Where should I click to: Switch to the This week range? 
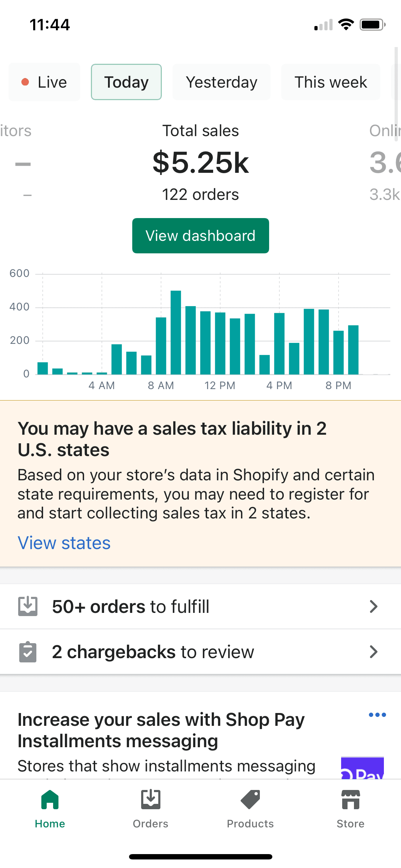click(330, 82)
